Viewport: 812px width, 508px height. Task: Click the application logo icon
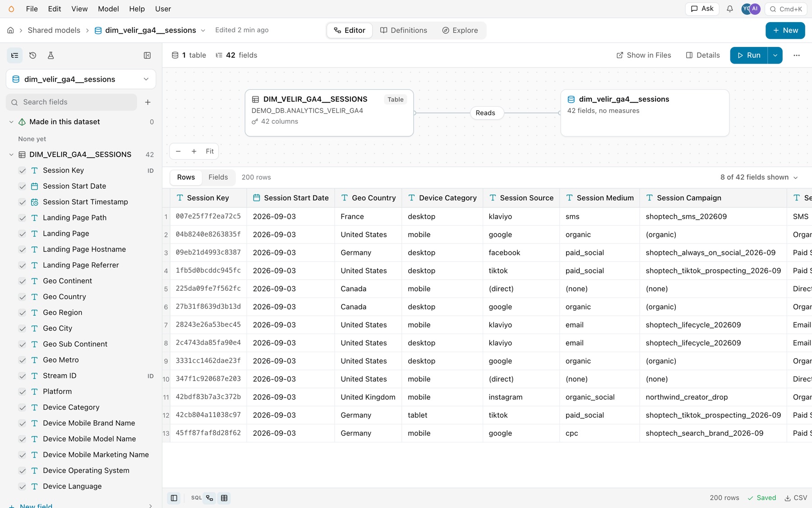[11, 9]
